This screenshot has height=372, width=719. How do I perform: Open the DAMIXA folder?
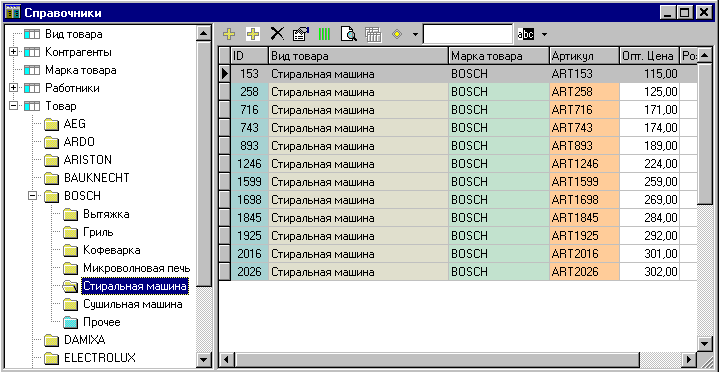coord(84,340)
